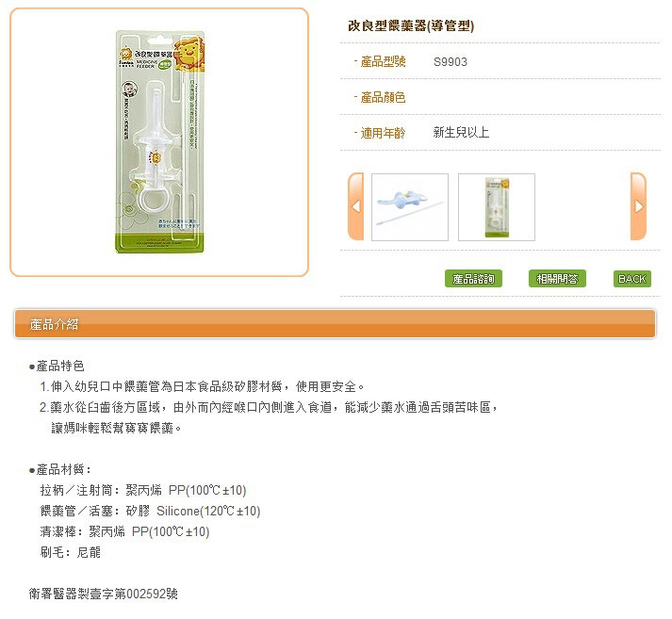Go back with the BACK button
Viewport: 672px width, 619px height.
tap(632, 279)
